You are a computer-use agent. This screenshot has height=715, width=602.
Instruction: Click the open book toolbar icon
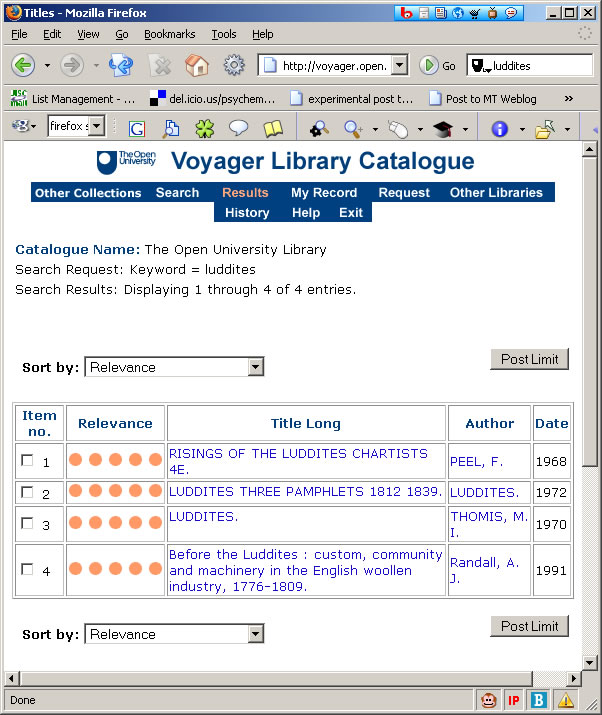(x=273, y=129)
